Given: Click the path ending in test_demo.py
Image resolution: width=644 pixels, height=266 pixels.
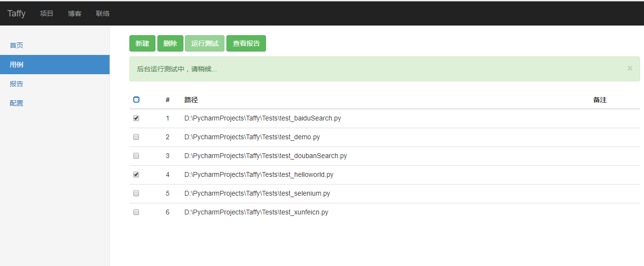Looking at the screenshot, I should [x=252, y=137].
